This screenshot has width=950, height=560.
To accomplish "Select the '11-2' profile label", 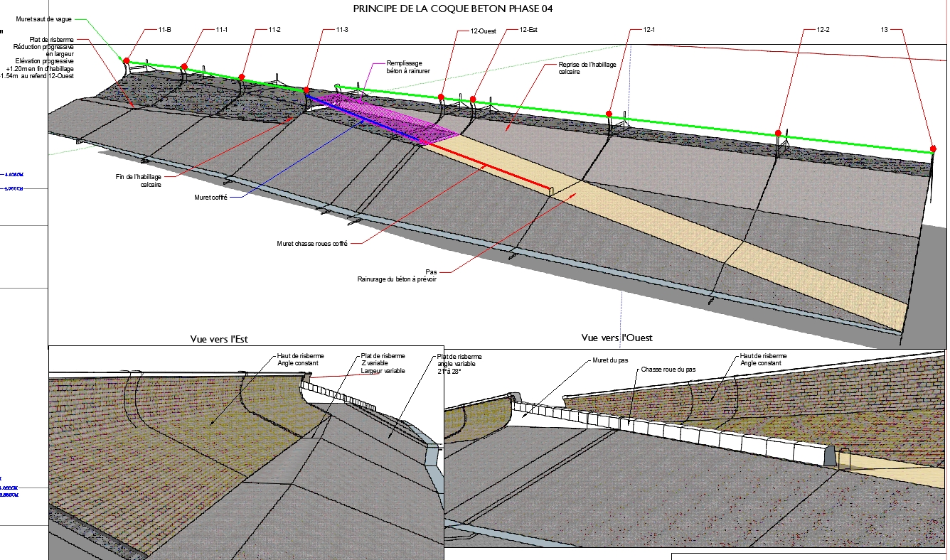I will click(274, 30).
